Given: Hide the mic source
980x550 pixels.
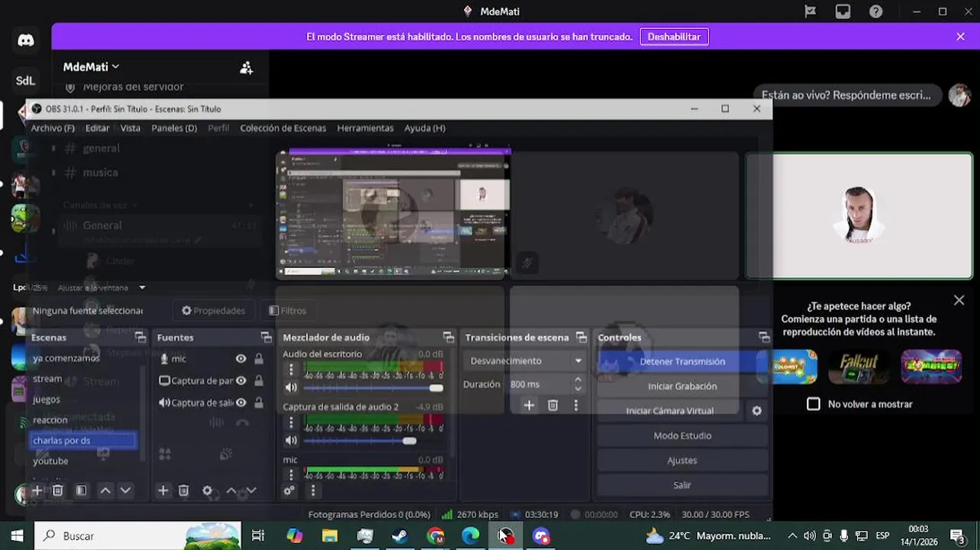Looking at the screenshot, I should [x=240, y=358].
